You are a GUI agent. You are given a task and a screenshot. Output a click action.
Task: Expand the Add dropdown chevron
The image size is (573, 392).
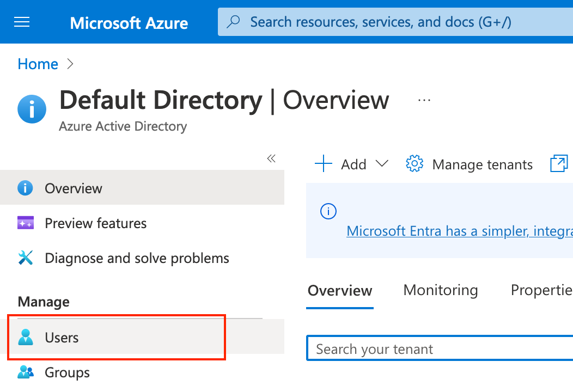[x=382, y=163]
